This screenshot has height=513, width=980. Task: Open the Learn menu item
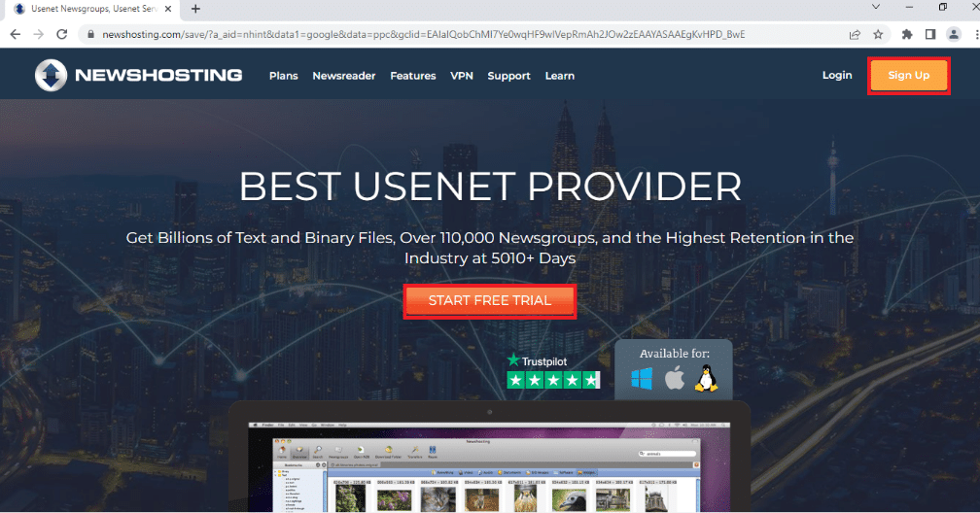coord(559,76)
